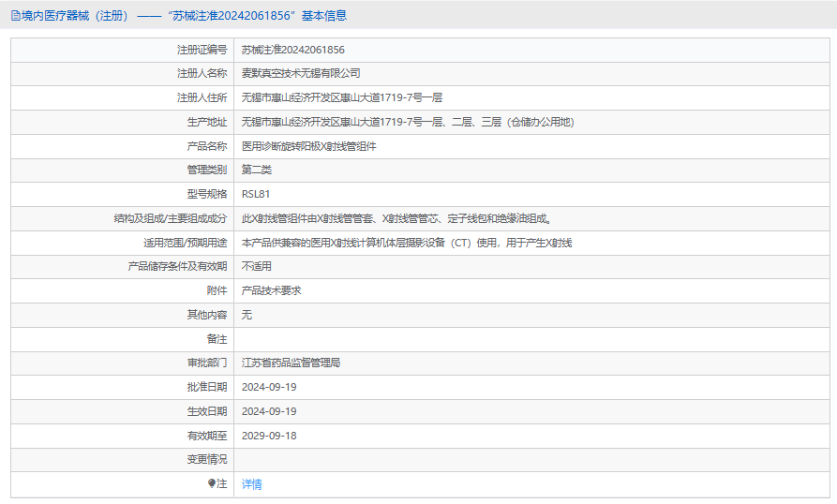Select model specification RSL81

256,194
